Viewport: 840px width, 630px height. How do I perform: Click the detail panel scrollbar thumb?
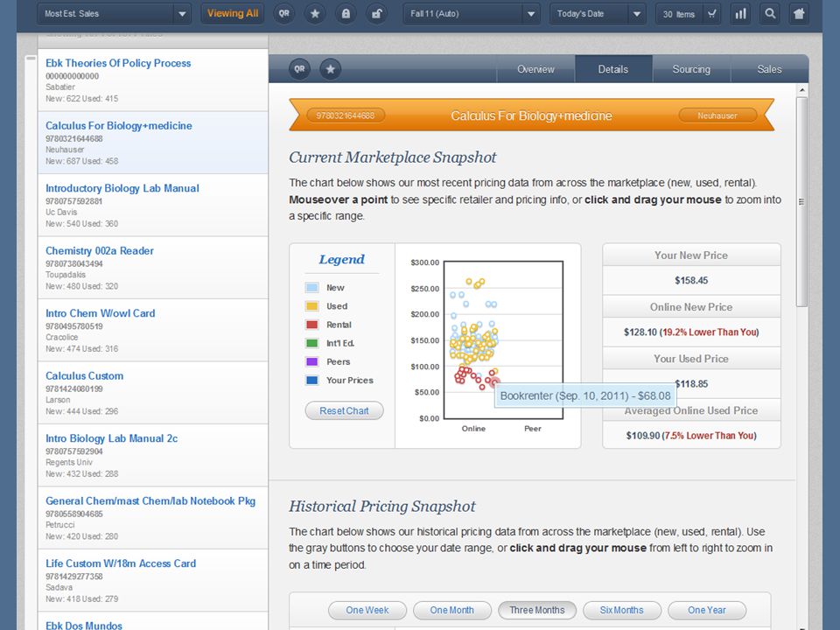[x=801, y=202]
